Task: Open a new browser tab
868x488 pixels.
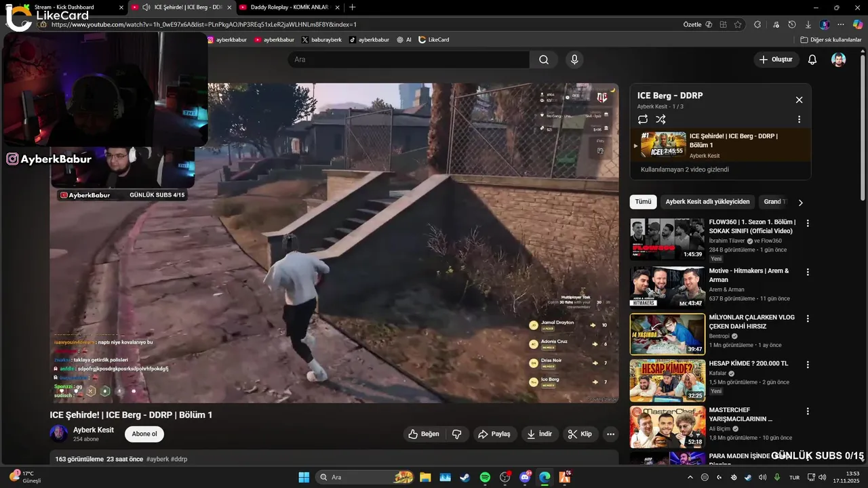Action: tap(352, 7)
